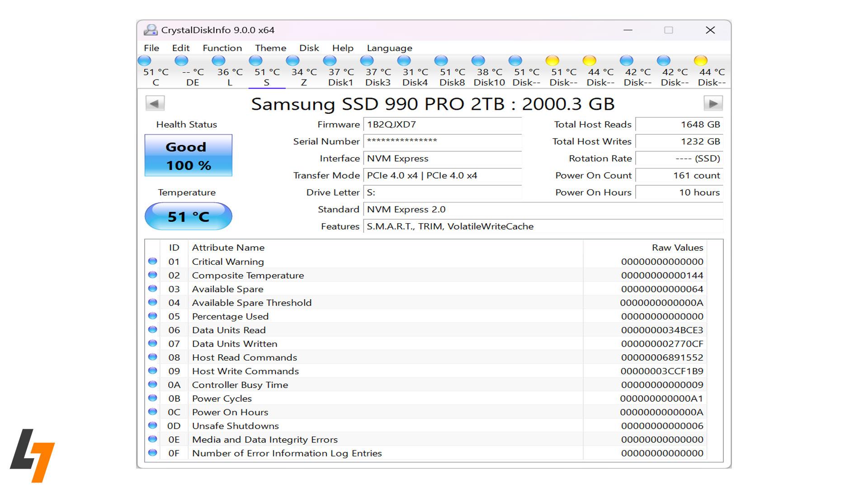
Task: Click the Raw Values column header
Action: pyautogui.click(x=677, y=248)
